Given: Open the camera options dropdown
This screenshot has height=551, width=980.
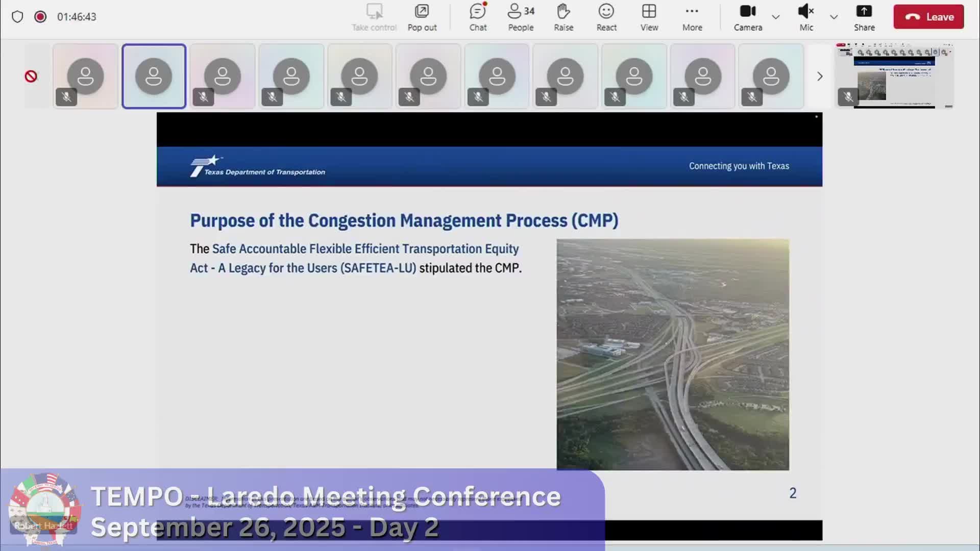Looking at the screenshot, I should [776, 17].
